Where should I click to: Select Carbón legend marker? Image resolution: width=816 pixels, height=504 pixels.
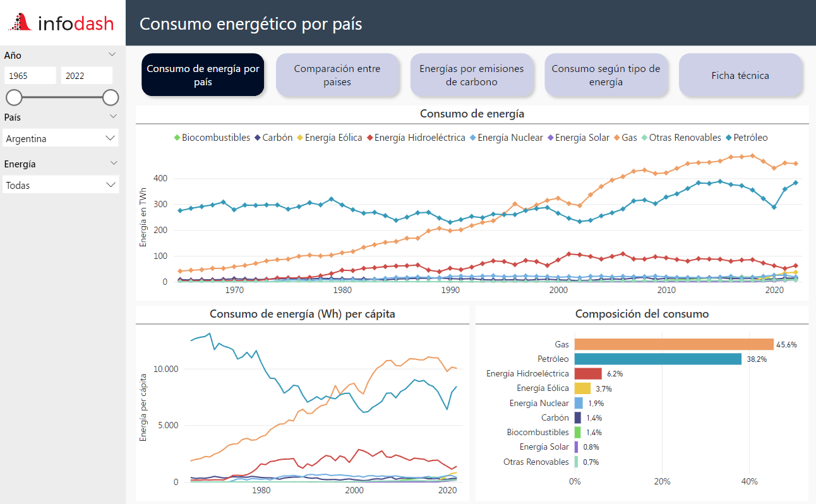tap(257, 138)
